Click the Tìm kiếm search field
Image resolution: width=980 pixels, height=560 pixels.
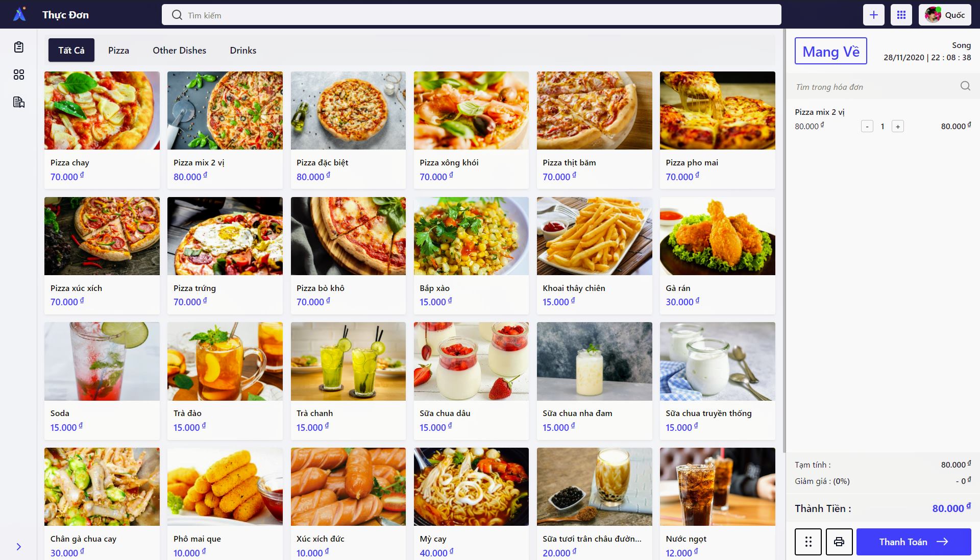point(472,15)
